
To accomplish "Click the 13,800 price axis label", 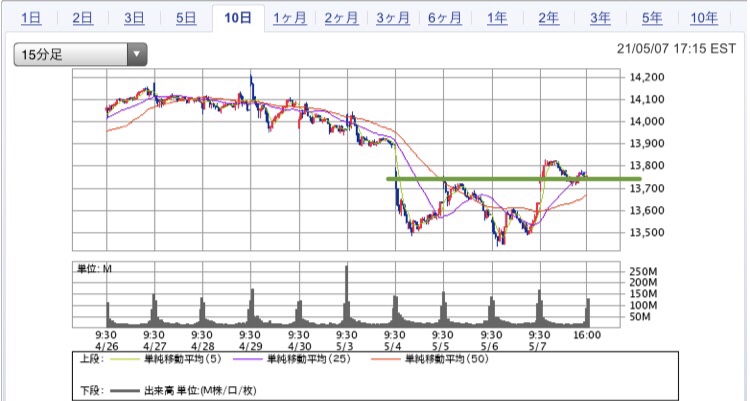I will click(647, 166).
